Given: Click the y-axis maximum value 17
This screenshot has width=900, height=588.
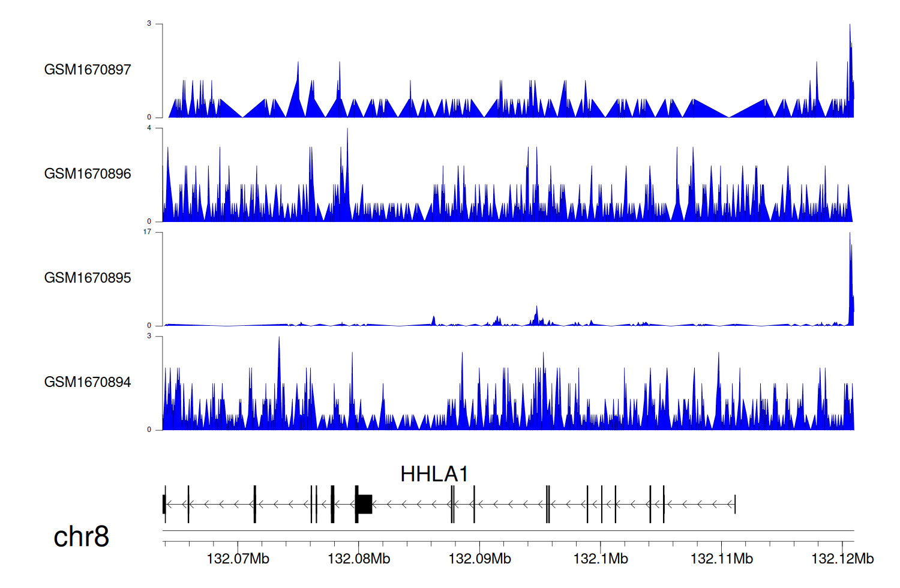Looking at the screenshot, I should 148,232.
